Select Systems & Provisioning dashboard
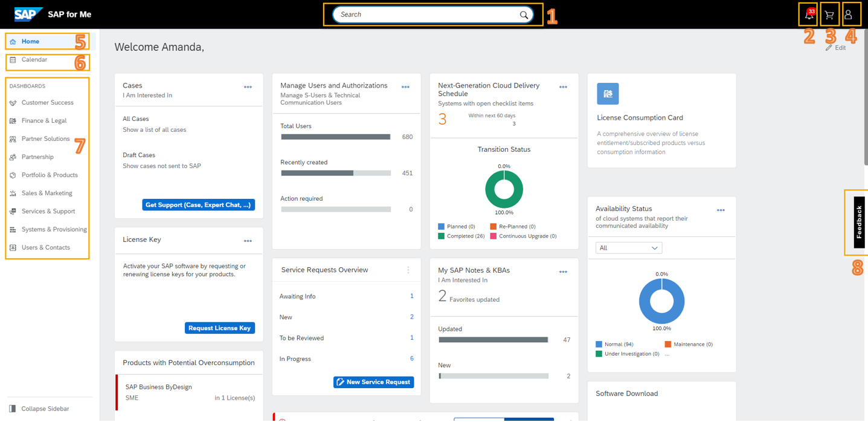868x422 pixels. [54, 230]
